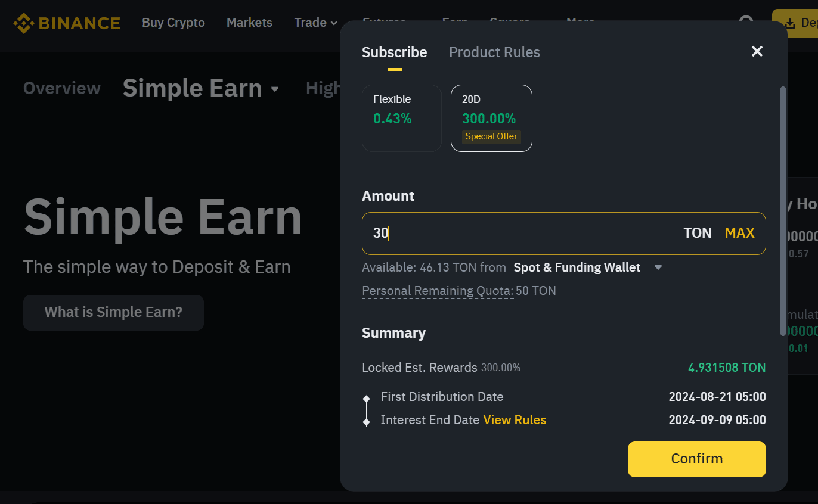The height and width of the screenshot is (504, 818).
Task: Open the Simple Earn dropdown arrow
Action: pos(275,89)
